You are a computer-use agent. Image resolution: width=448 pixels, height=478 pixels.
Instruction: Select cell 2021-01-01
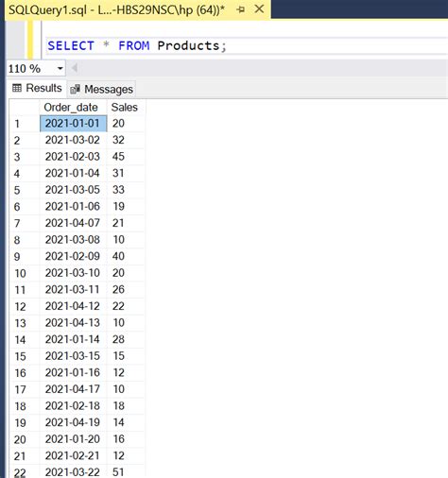coord(73,124)
